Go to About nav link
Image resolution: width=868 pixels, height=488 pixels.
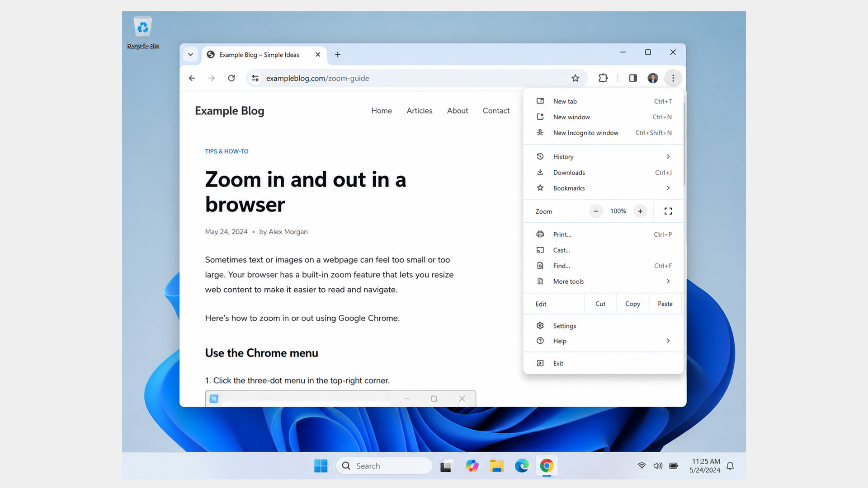pyautogui.click(x=458, y=111)
